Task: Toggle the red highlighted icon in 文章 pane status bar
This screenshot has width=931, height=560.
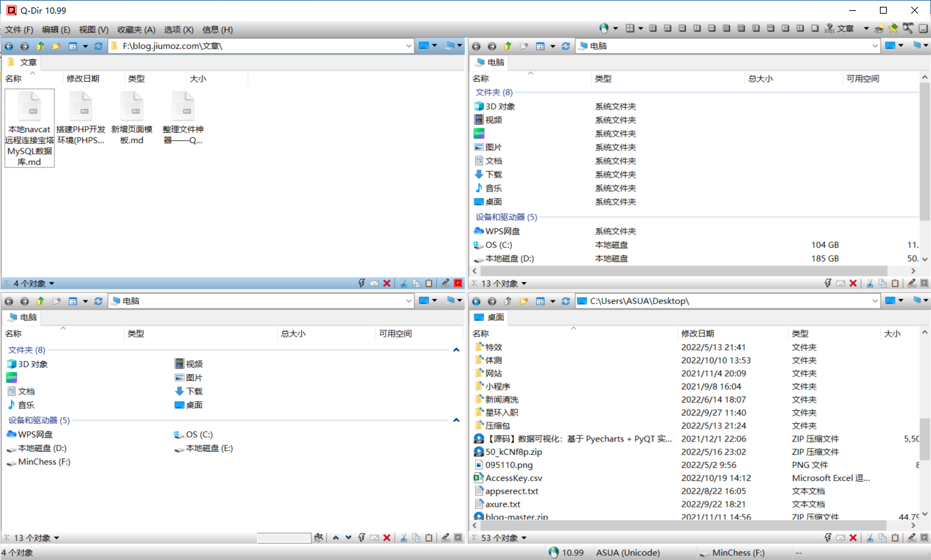Action: (x=458, y=283)
